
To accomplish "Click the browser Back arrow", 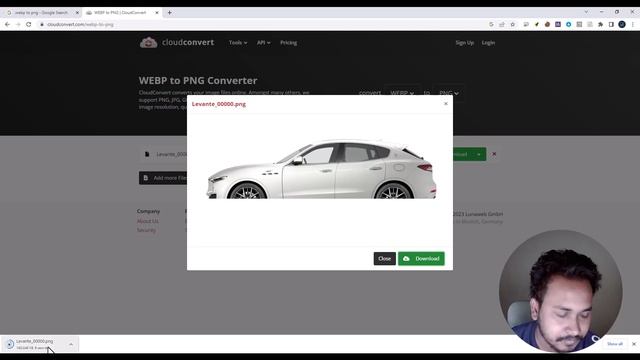I will tap(7, 24).
